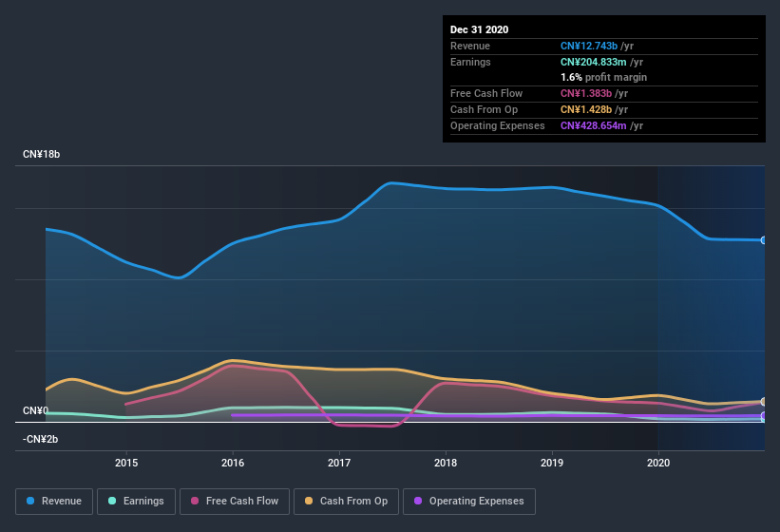
Task: Click the Operating Expenses line end marker
Action: pyautogui.click(x=764, y=416)
